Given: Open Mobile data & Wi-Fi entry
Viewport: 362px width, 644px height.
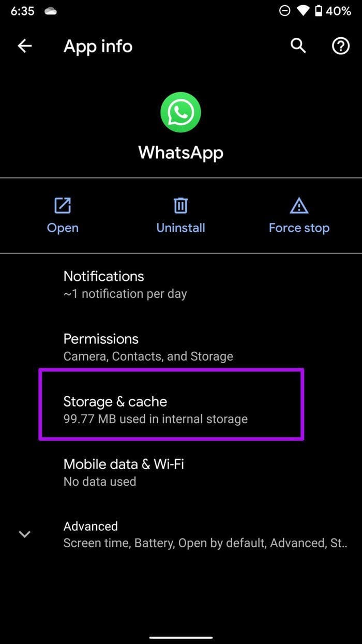Looking at the screenshot, I should (181, 472).
